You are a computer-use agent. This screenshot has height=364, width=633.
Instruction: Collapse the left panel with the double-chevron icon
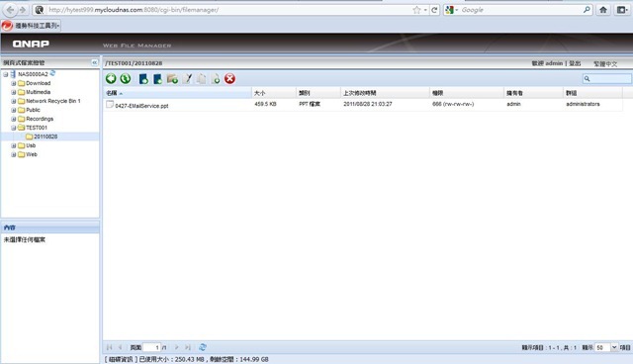[x=94, y=62]
